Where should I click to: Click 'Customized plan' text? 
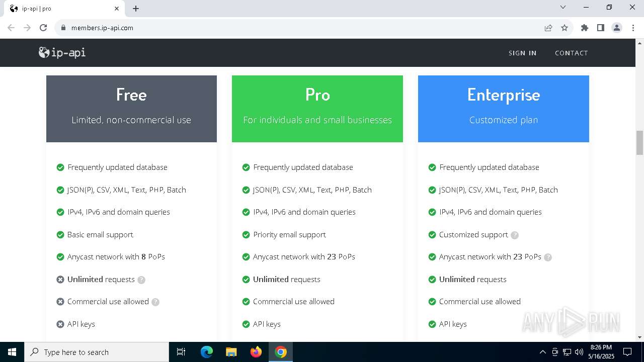[x=504, y=120]
